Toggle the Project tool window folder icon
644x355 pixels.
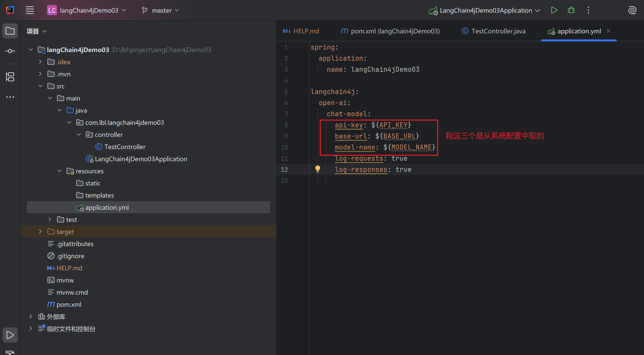10,31
